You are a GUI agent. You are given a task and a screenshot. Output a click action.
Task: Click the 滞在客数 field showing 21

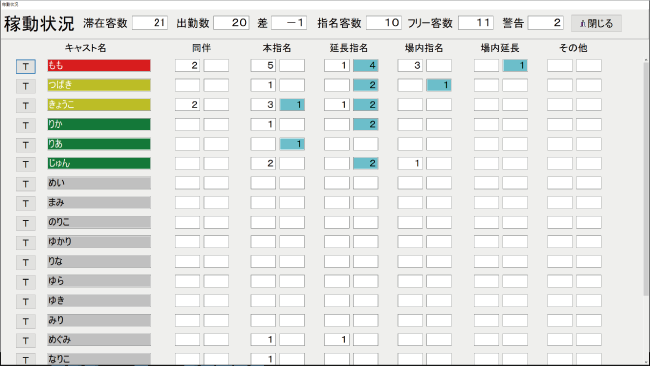pos(150,23)
